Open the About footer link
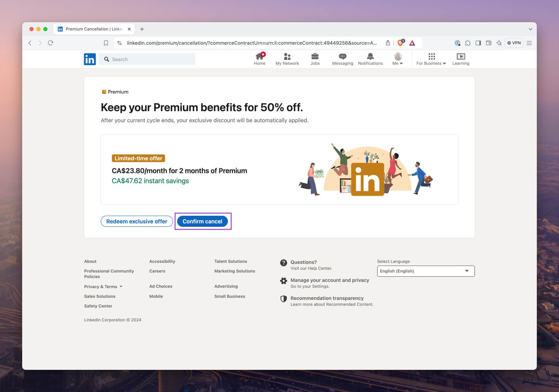This screenshot has height=392, width=559. tap(90, 261)
